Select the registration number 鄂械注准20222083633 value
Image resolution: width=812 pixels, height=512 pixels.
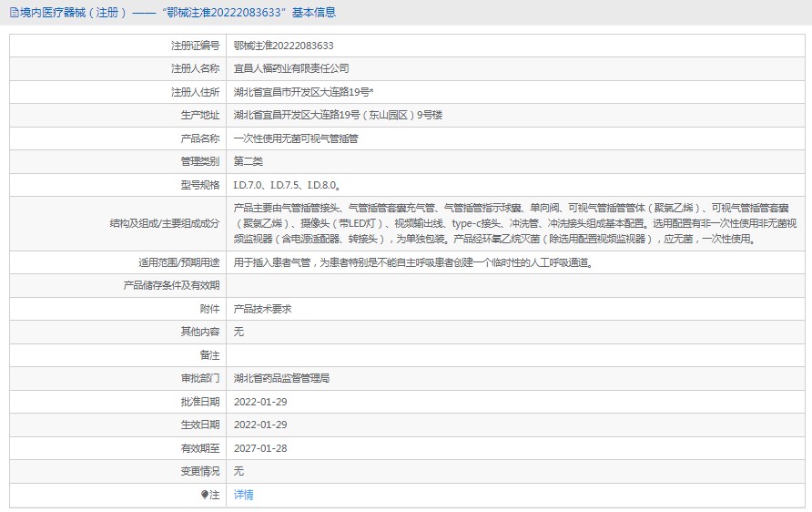coord(283,46)
